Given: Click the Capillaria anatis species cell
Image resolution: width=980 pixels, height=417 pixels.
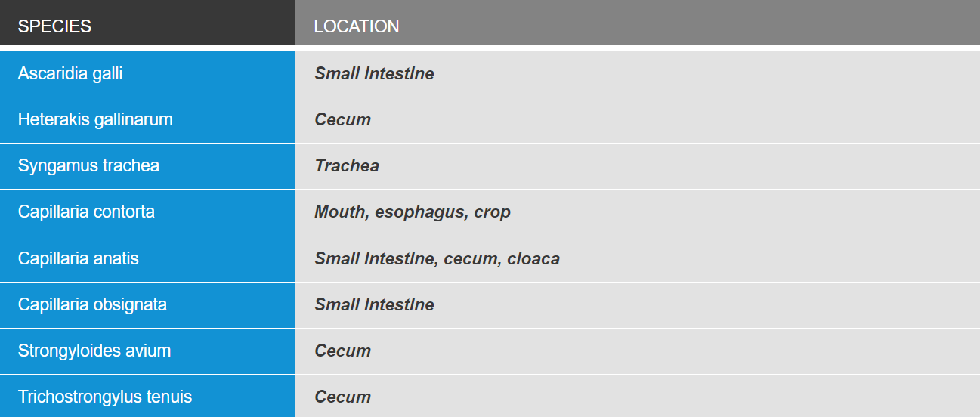Looking at the screenshot, I should coord(147,258).
